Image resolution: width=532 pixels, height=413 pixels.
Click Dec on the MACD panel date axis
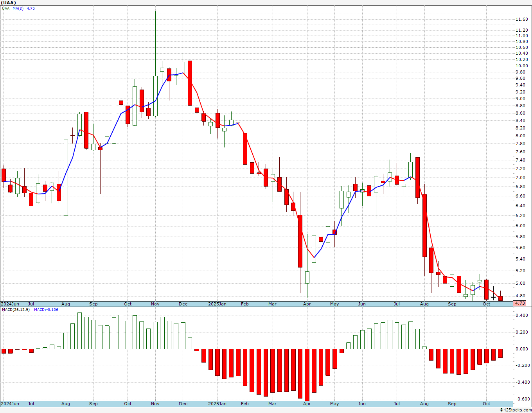(x=183, y=404)
